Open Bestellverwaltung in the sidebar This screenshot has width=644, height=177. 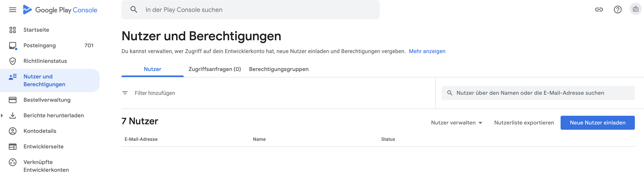tap(50, 100)
